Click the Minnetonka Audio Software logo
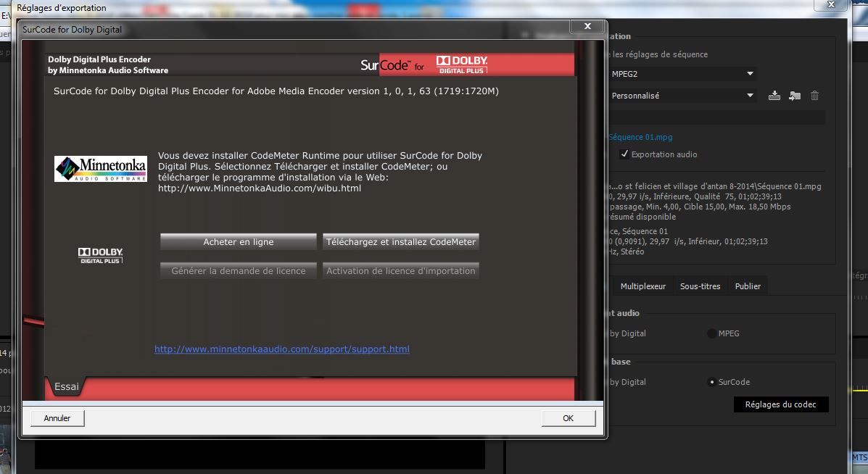The image size is (868, 474). pyautogui.click(x=101, y=169)
